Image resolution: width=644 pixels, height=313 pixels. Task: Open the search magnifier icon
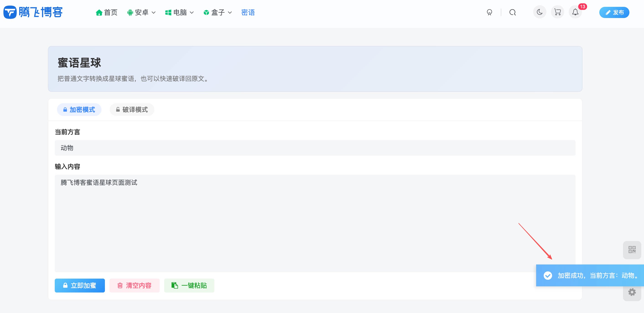[x=512, y=12]
